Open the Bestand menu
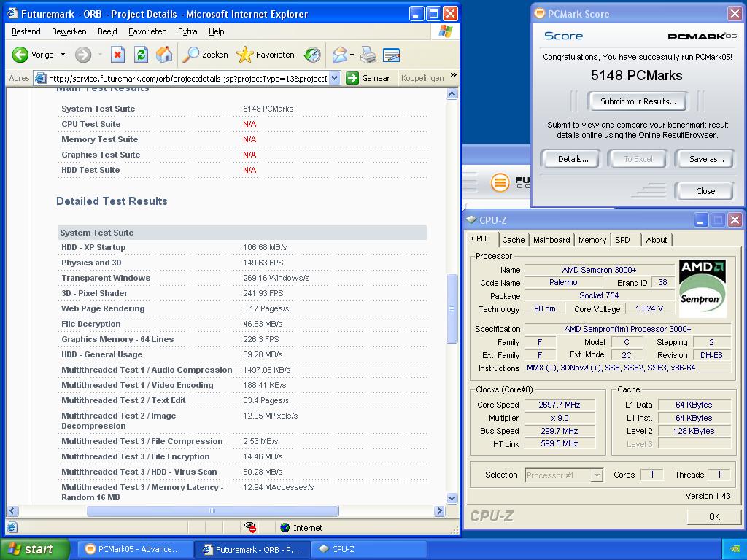747x560 pixels. 26,31
